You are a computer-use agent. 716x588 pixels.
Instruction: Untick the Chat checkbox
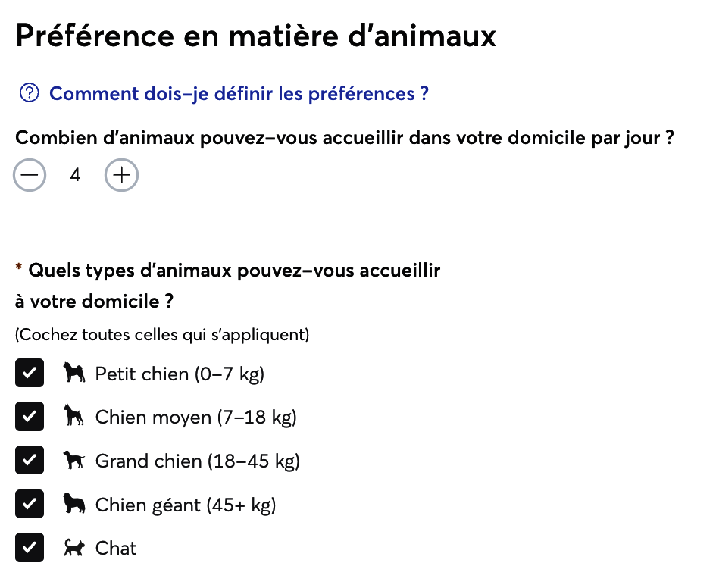click(x=30, y=547)
